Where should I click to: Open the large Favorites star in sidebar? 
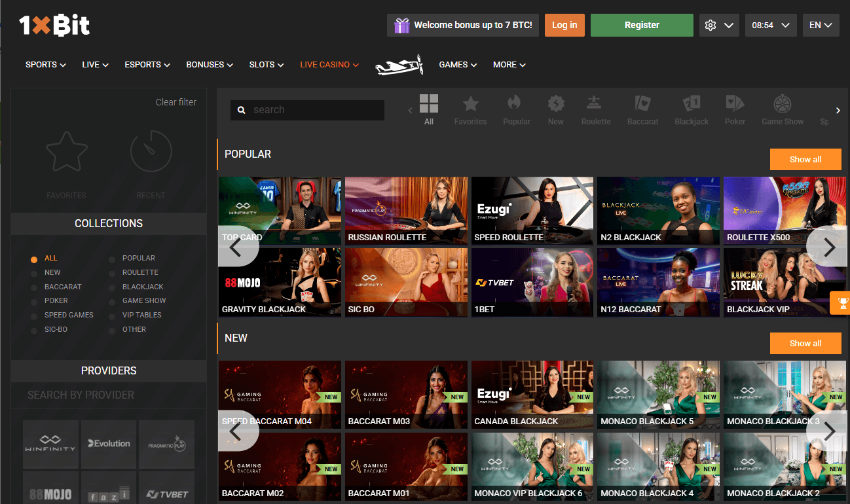click(x=66, y=152)
